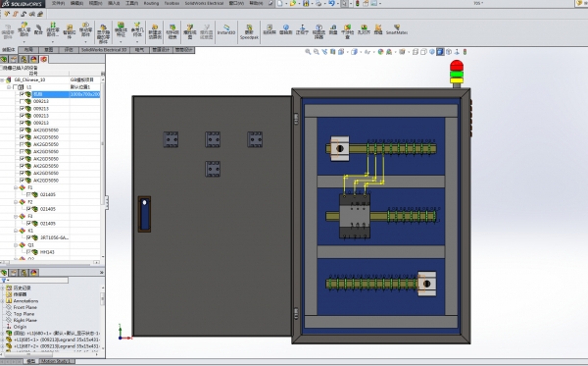Screen dimensions: 588x366
Task: Switch to SolidWorks Electrical 3D tab
Action: [x=104, y=49]
